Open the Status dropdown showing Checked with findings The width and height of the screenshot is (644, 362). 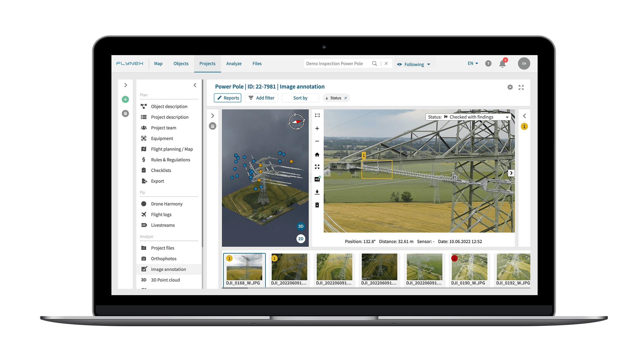468,117
